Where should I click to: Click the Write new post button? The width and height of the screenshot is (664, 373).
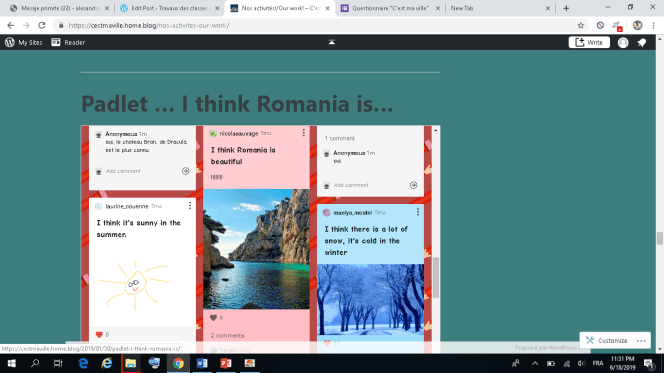pos(589,42)
